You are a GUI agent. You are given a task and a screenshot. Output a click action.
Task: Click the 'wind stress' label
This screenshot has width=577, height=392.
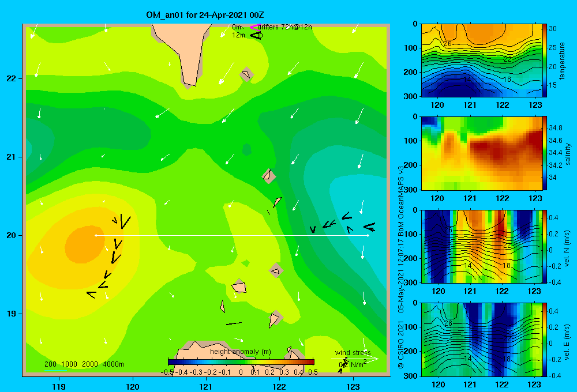click(353, 353)
